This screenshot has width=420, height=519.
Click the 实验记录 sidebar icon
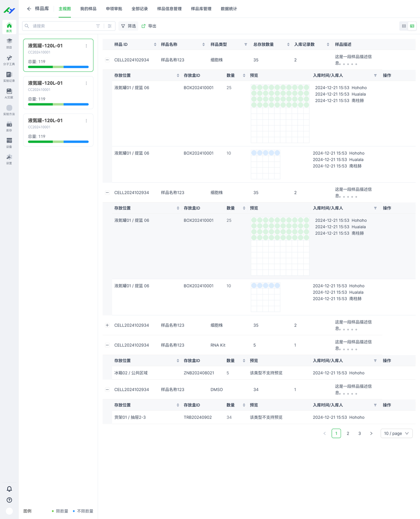coord(9,77)
